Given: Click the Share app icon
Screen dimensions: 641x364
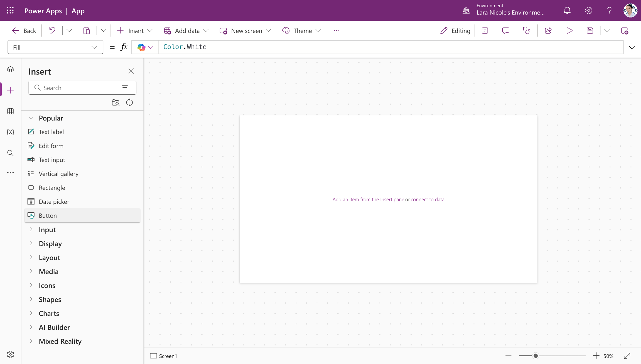Looking at the screenshot, I should [548, 31].
